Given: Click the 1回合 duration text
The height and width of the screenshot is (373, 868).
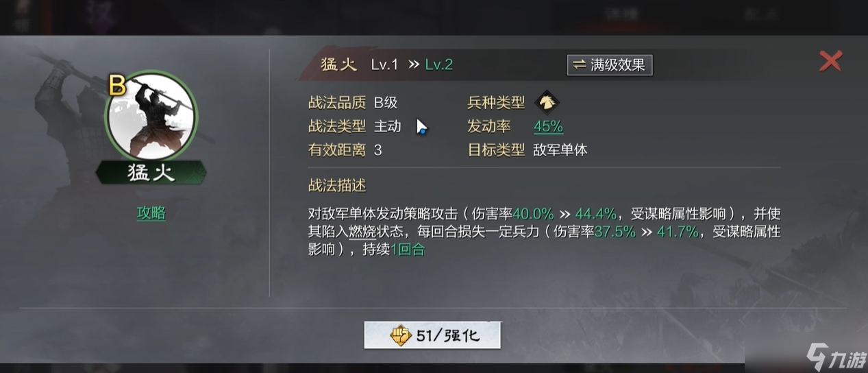Looking at the screenshot, I should [408, 250].
